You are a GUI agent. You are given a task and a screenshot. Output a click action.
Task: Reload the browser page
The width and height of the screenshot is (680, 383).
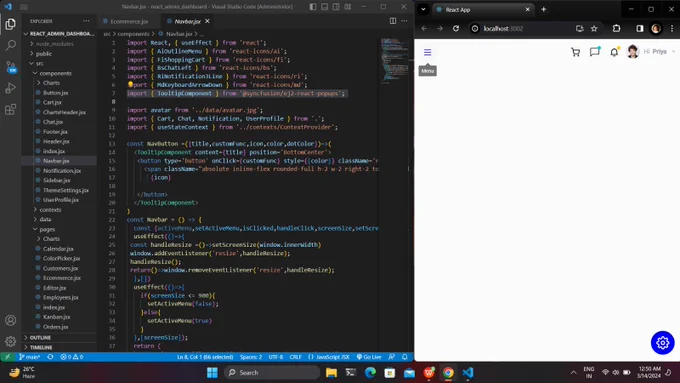click(456, 28)
